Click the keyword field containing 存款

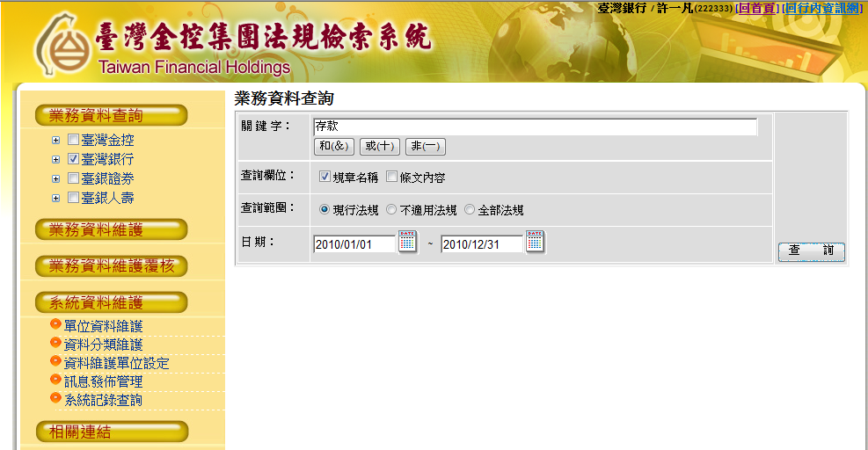pyautogui.click(x=536, y=127)
